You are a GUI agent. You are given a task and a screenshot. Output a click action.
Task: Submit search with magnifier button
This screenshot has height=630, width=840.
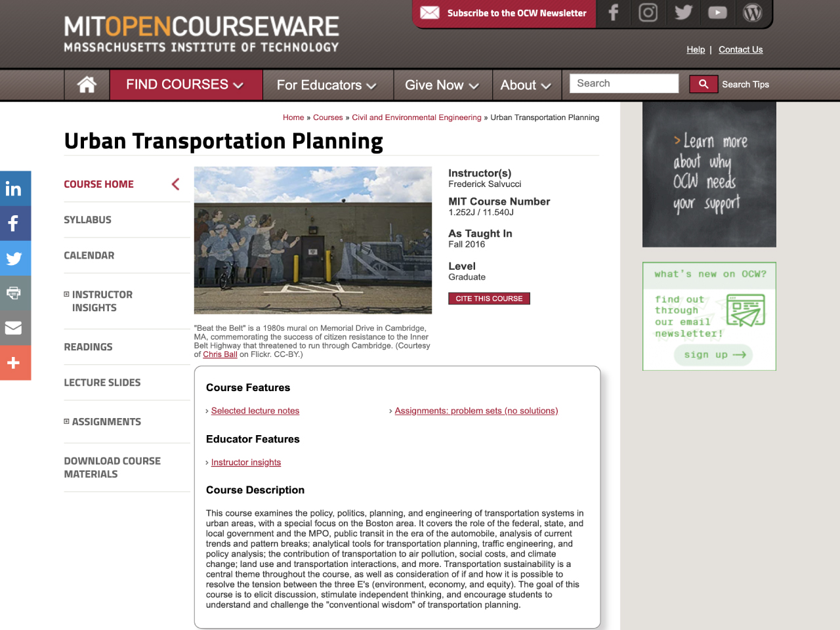pyautogui.click(x=703, y=84)
